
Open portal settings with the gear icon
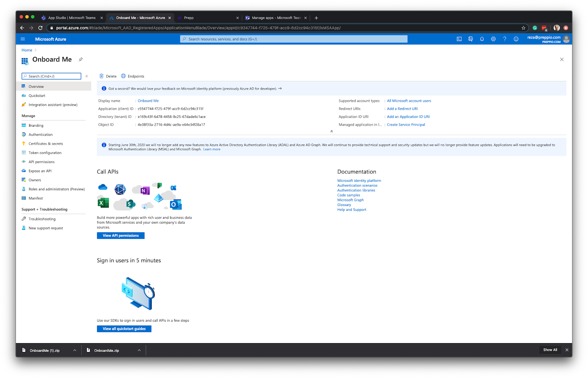(493, 39)
